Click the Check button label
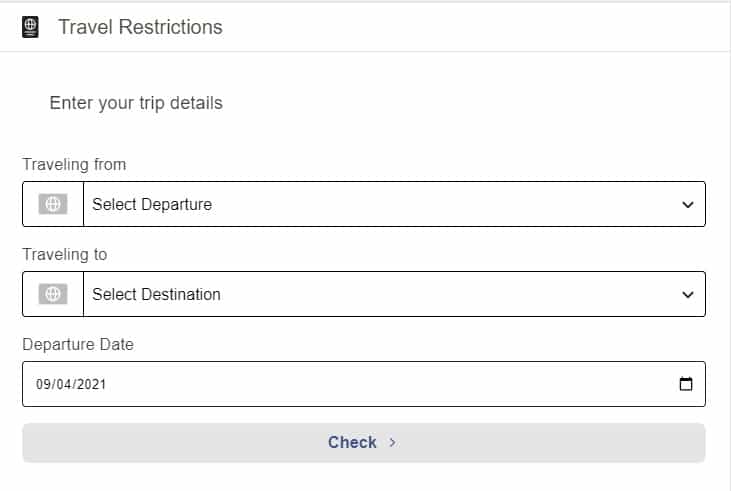This screenshot has height=491, width=731. tap(352, 442)
